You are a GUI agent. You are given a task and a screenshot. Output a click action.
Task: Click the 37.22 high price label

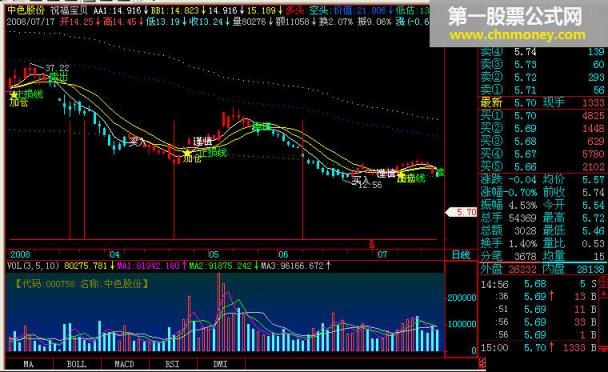point(57,69)
